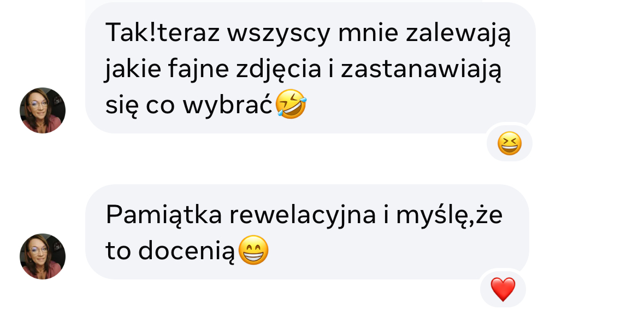This screenshot has height=315, width=644.
Task: Open sender avatar beside first message
Action: pos(43,110)
